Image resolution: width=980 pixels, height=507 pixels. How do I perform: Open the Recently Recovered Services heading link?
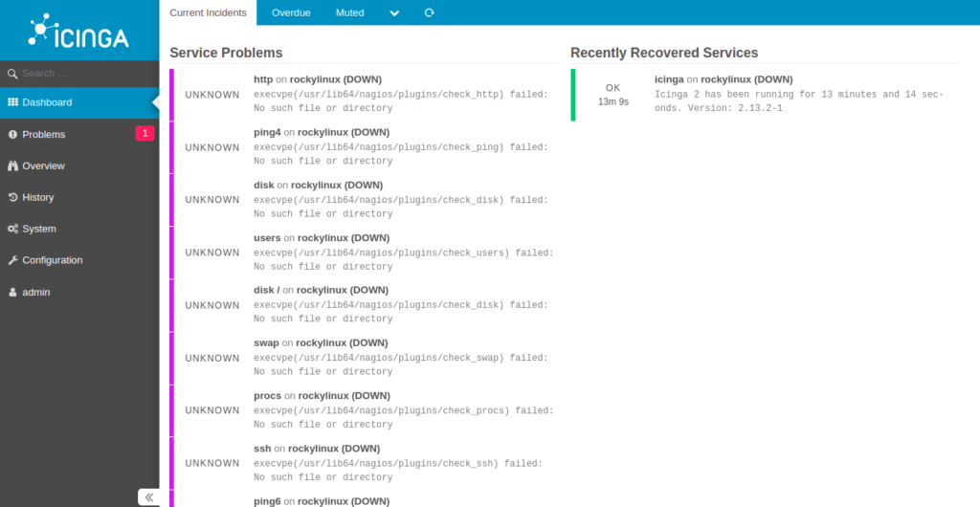coord(664,53)
